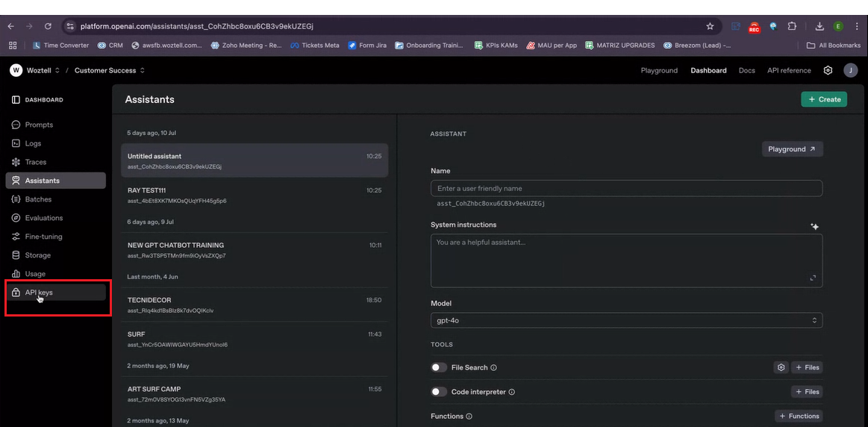
Task: Add files to Code interpreter
Action: [807, 392]
